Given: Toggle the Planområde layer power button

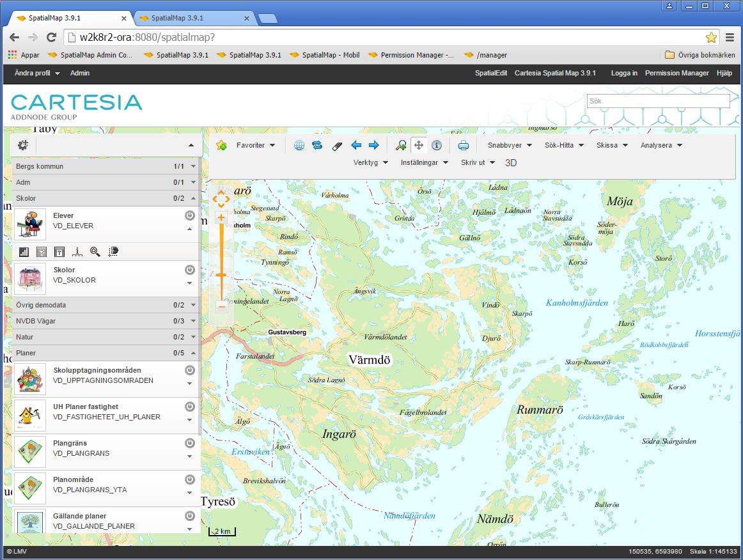Looking at the screenshot, I should [190, 479].
